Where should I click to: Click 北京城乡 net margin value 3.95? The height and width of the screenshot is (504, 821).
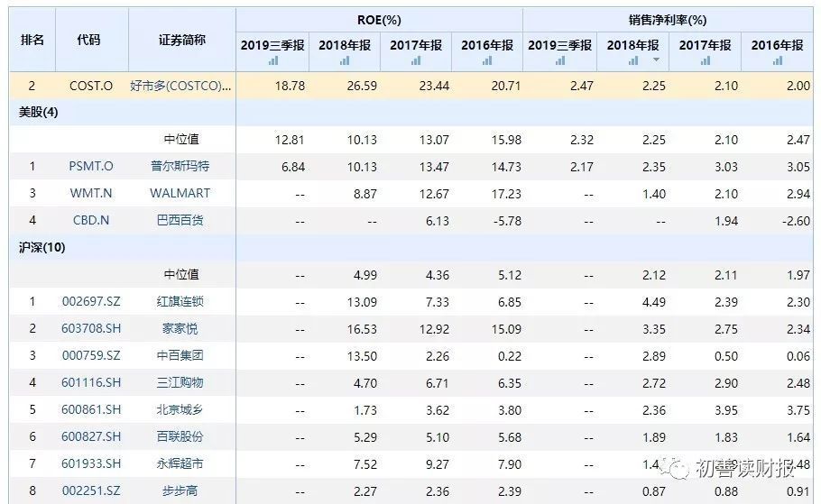(x=726, y=410)
